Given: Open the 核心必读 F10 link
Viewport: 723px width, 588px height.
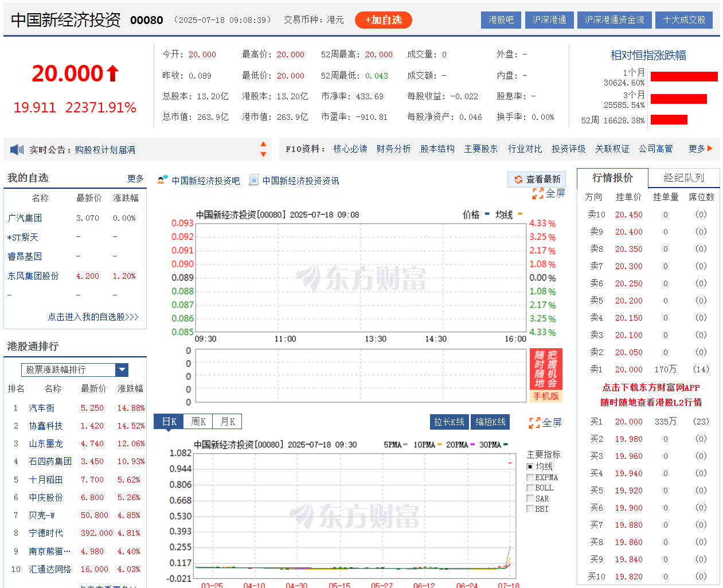Looking at the screenshot, I should point(350,149).
